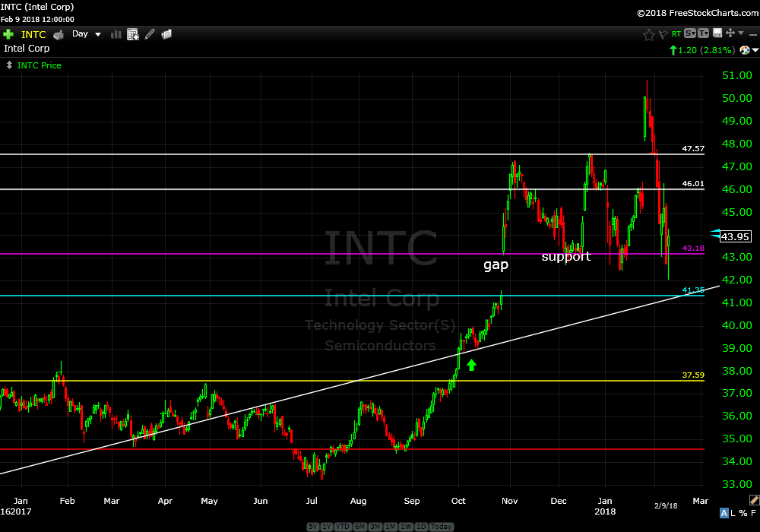Open the add indicator calendar-plus icon
760x532 pixels.
133,34
